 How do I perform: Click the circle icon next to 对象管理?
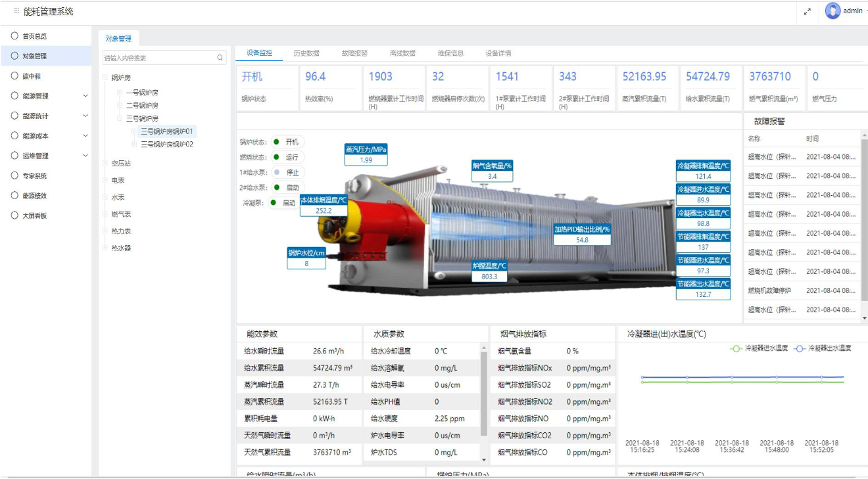14,56
